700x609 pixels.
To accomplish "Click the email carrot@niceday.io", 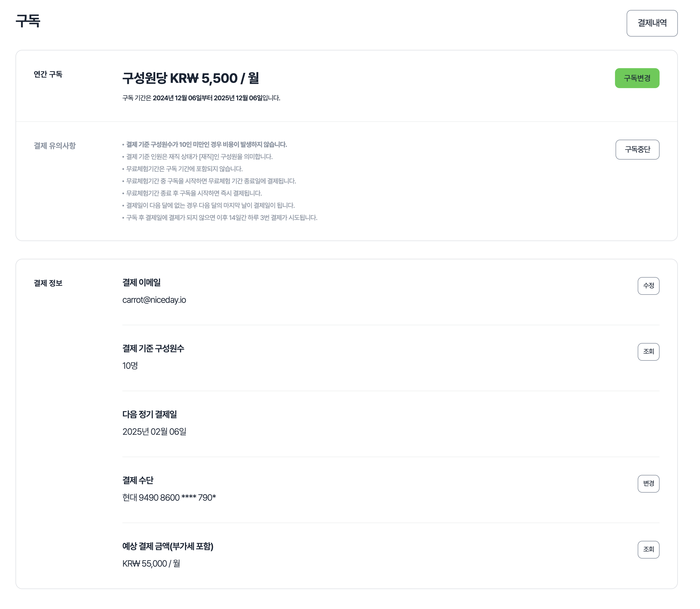I will click(x=154, y=300).
